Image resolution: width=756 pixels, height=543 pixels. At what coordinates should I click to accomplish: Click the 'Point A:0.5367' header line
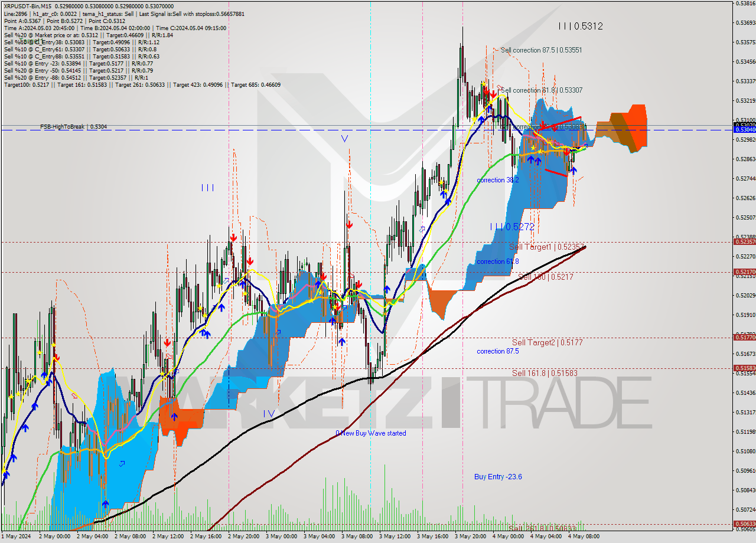[x=64, y=21]
